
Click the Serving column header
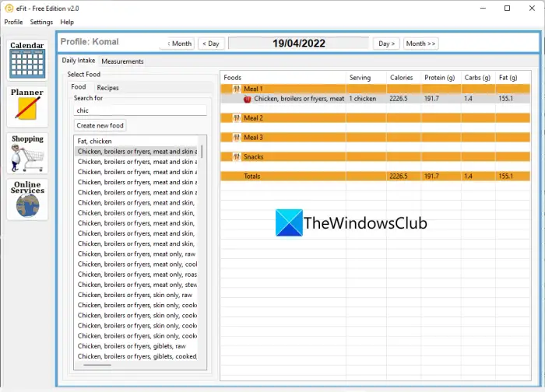tap(367, 78)
